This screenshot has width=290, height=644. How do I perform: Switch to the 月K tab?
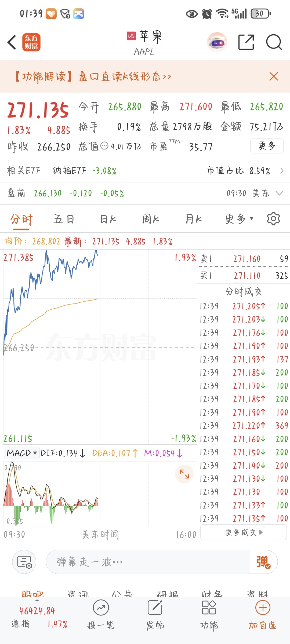pos(193,219)
